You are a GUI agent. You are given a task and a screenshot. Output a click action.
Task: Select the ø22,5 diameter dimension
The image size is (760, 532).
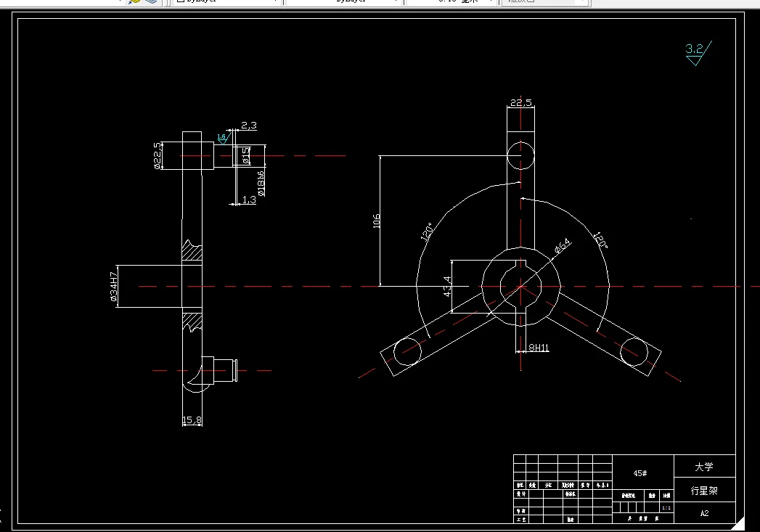point(158,155)
